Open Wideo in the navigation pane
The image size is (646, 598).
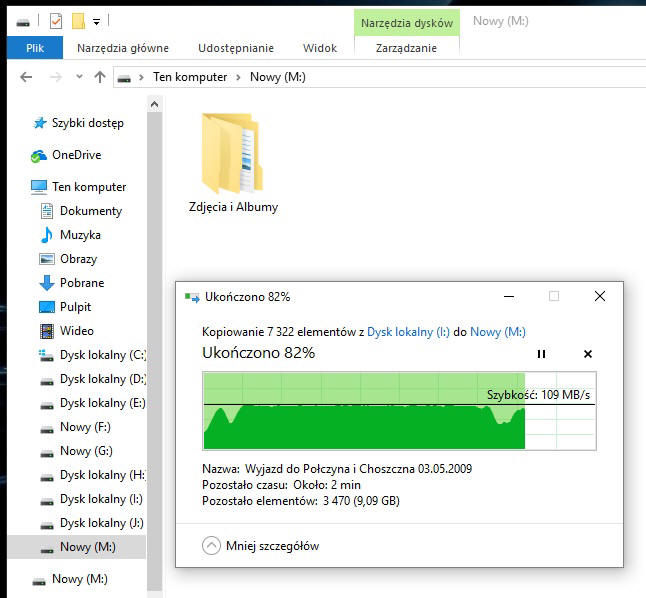click(77, 331)
